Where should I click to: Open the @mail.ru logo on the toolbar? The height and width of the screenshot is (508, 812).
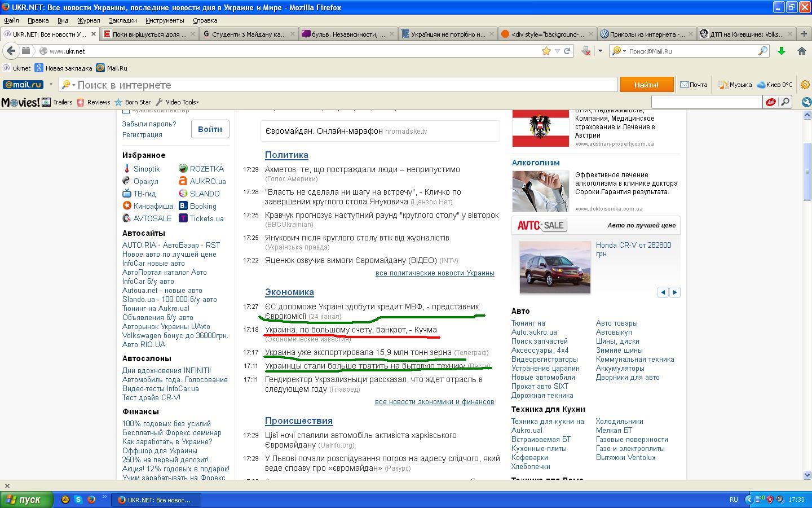point(23,85)
